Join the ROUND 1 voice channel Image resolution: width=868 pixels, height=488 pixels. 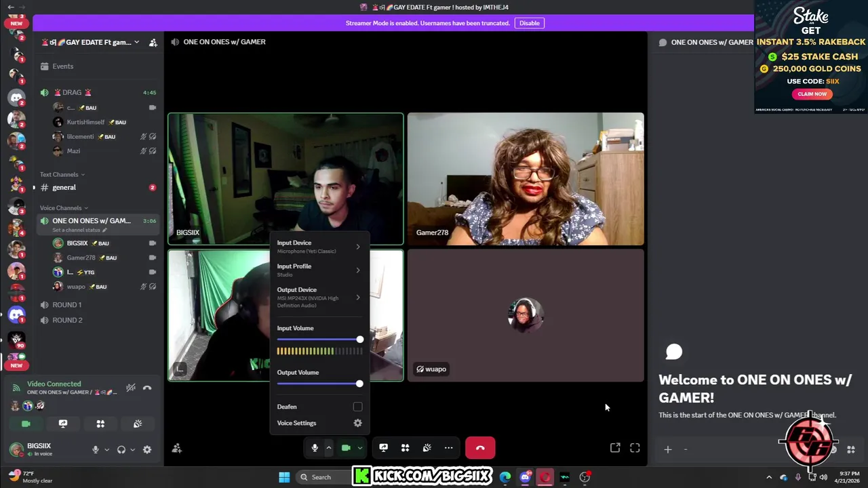point(98,305)
